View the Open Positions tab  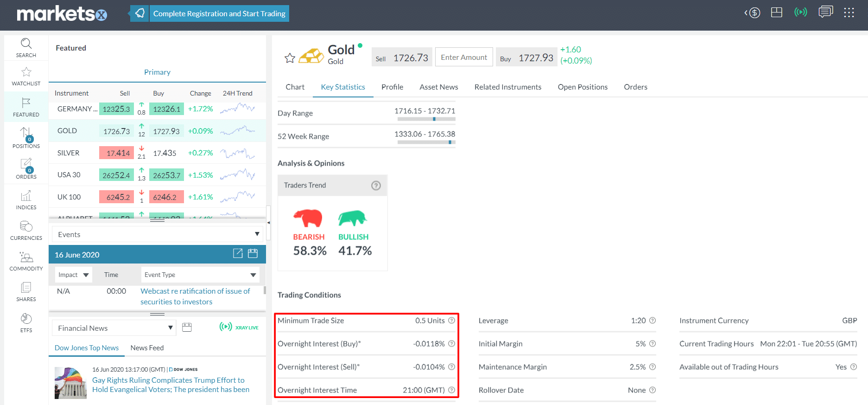(x=583, y=87)
